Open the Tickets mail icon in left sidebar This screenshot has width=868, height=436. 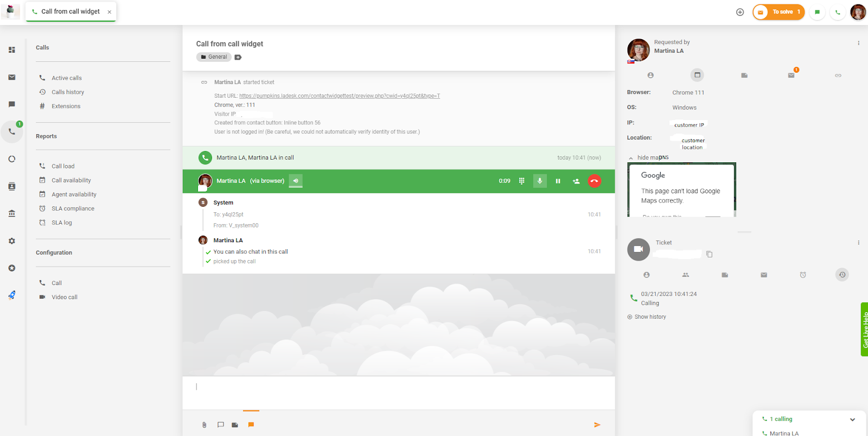pos(12,78)
